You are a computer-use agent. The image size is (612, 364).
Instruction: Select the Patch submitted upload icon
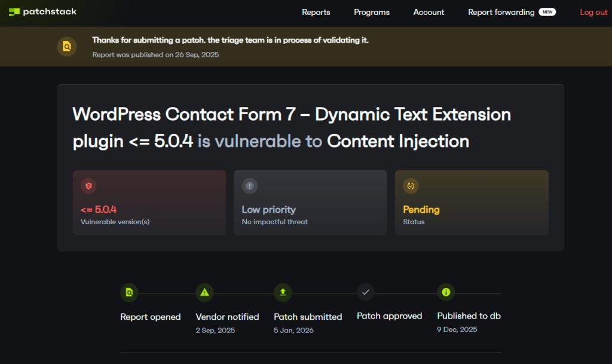283,292
